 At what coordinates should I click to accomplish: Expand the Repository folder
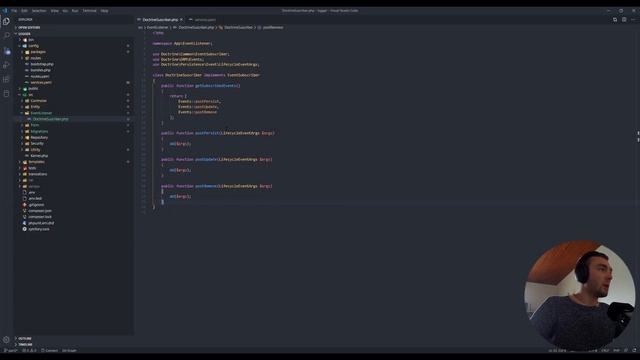(x=39, y=138)
